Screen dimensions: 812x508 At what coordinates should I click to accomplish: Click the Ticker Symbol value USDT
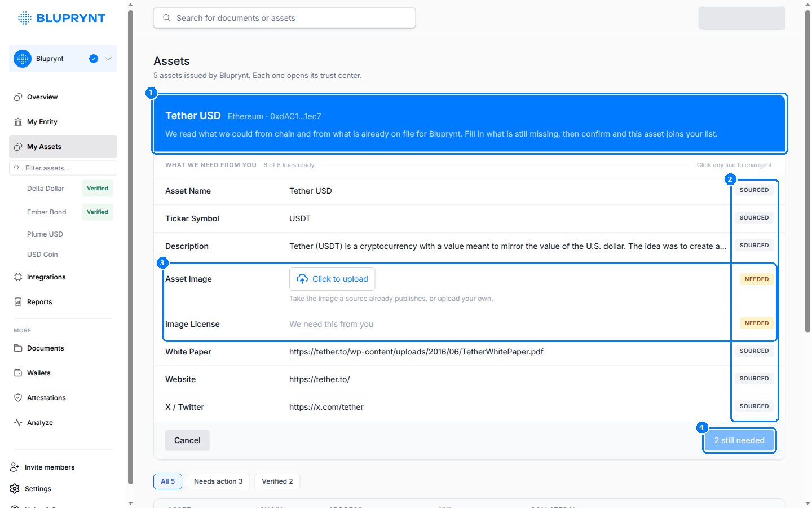pyautogui.click(x=300, y=218)
